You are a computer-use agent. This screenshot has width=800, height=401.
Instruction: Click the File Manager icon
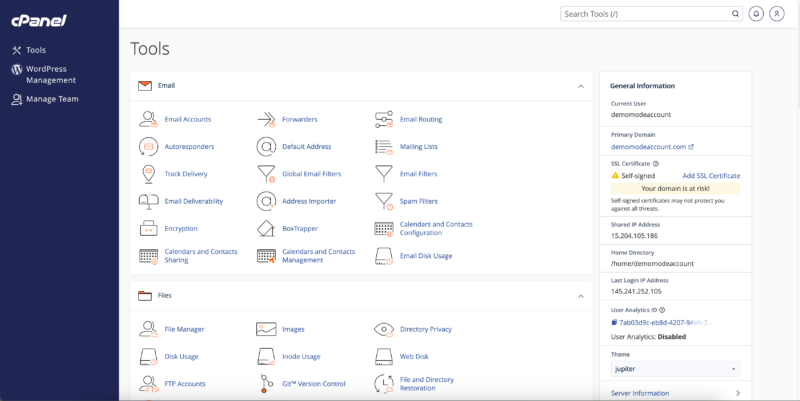148,330
